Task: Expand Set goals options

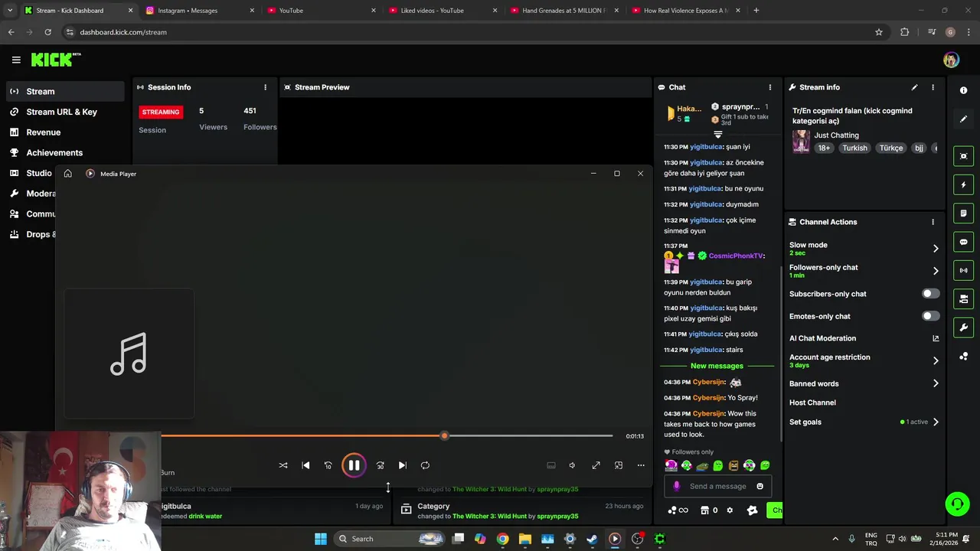Action: (936, 422)
